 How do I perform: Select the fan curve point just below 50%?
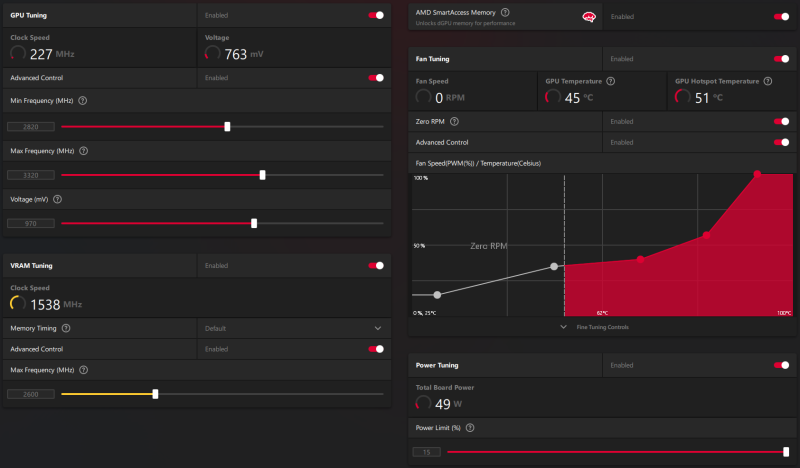640,259
